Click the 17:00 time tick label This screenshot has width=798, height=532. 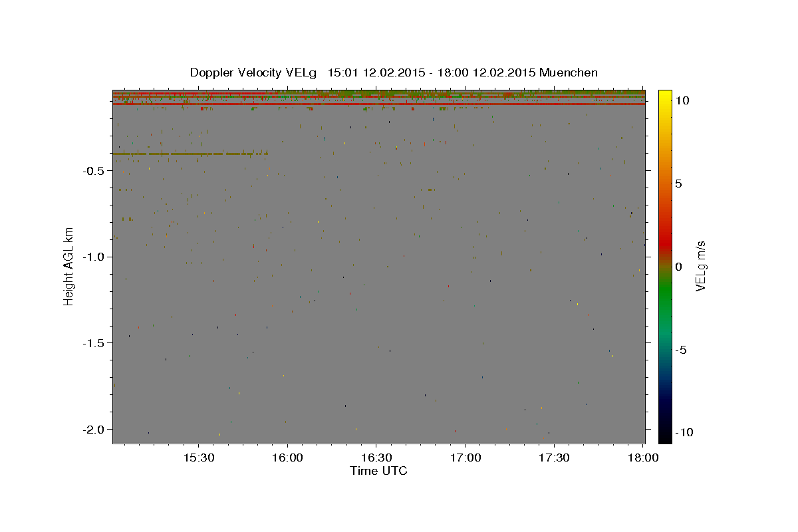click(465, 458)
